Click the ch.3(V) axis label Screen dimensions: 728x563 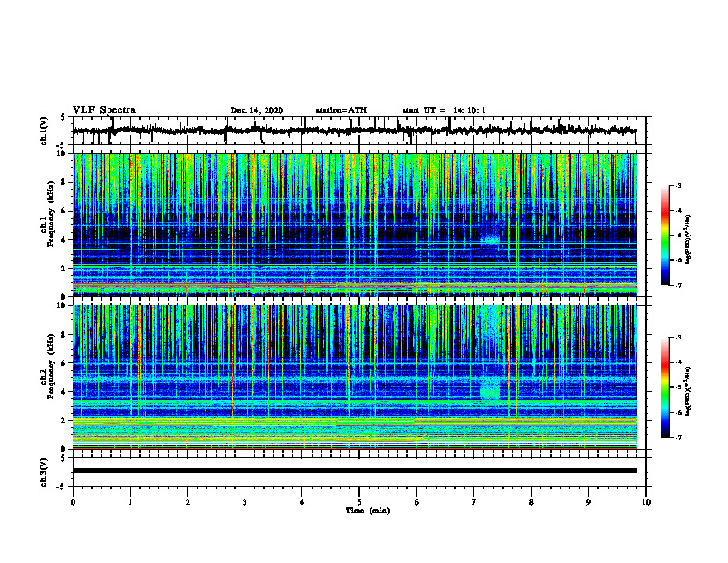tap(44, 472)
